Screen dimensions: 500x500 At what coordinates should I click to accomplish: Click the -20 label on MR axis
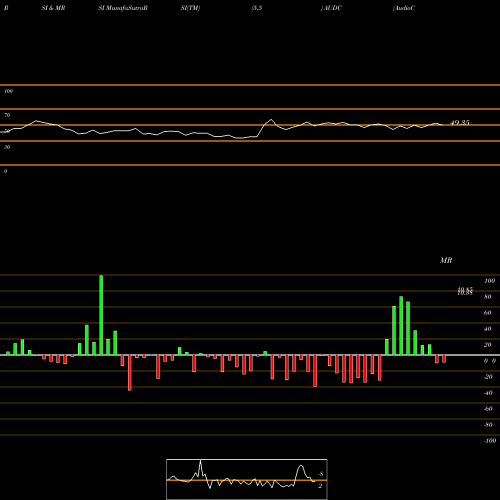(488, 377)
